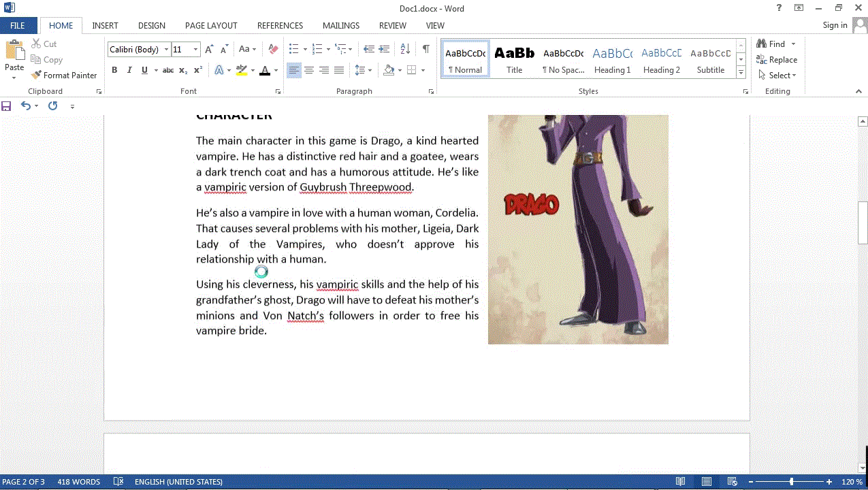This screenshot has height=490, width=868.
Task: Click Replace in Editing group
Action: pyautogui.click(x=777, y=60)
